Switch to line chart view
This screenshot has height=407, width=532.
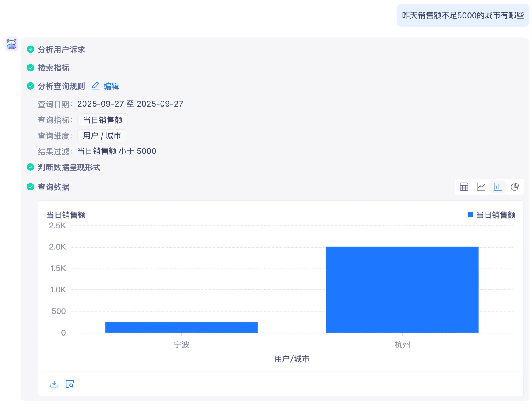pos(481,187)
